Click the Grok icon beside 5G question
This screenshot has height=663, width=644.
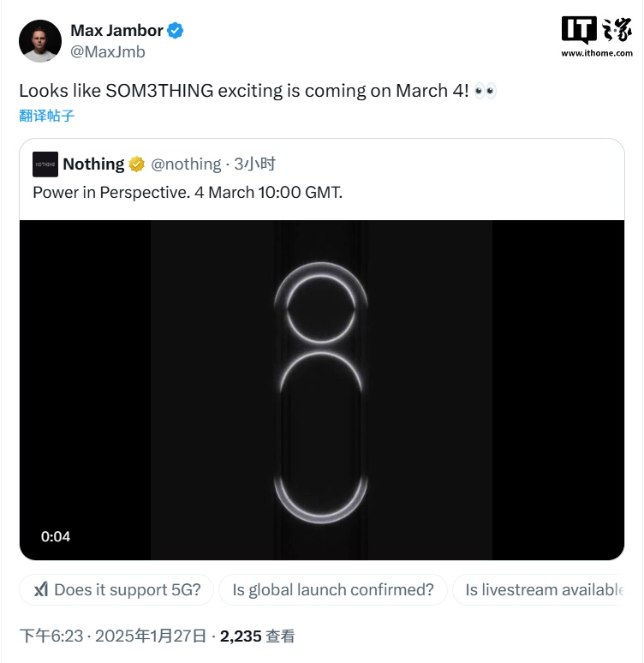(x=40, y=589)
